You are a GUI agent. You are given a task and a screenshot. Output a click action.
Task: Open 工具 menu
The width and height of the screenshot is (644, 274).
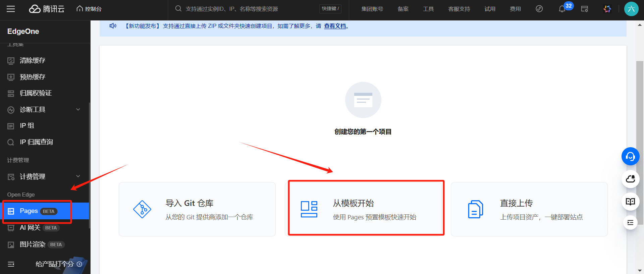(428, 9)
